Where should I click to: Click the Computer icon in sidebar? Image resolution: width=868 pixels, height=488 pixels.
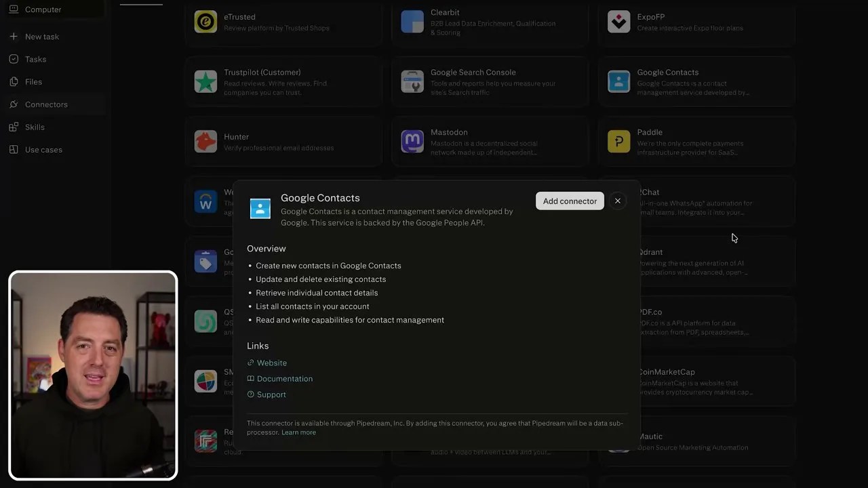coord(14,9)
